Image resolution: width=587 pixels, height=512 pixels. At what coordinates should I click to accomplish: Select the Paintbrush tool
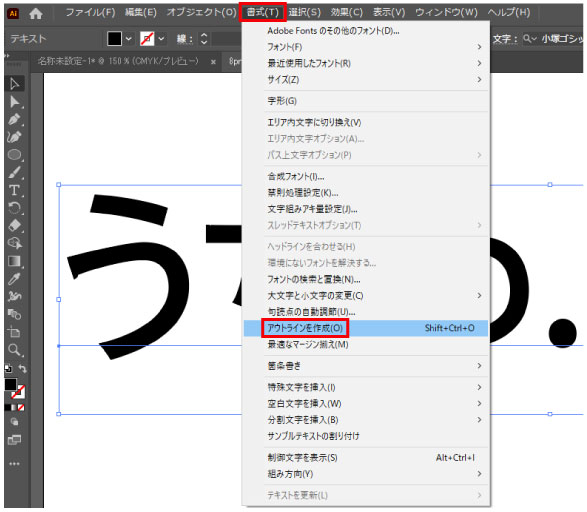pos(15,173)
